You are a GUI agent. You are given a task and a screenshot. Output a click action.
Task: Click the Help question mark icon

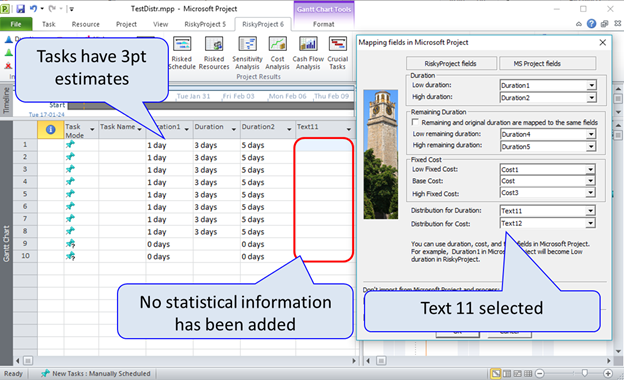tap(591, 24)
